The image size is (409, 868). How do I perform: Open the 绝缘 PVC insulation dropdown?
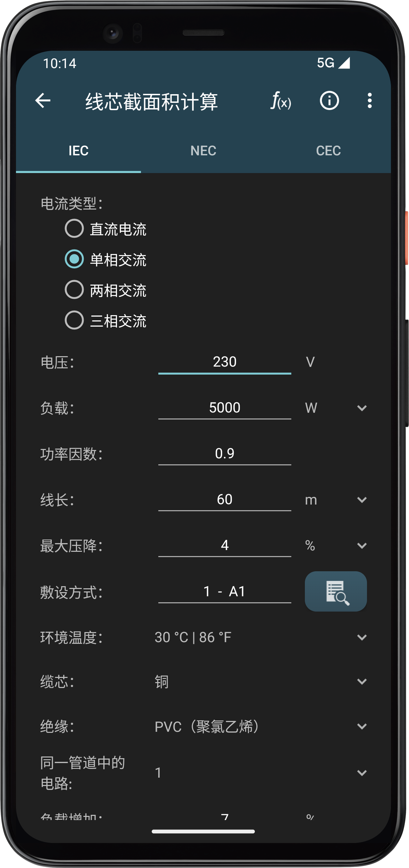(x=260, y=727)
